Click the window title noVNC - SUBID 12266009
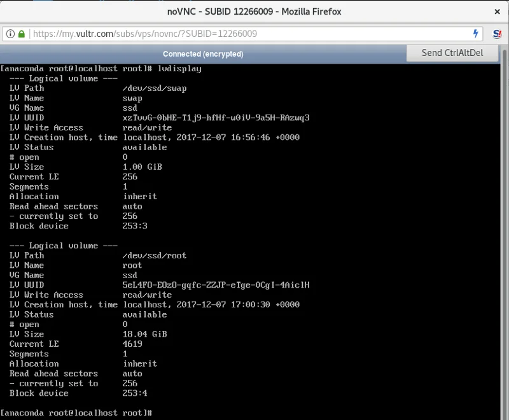This screenshot has height=420, width=509. (254, 13)
